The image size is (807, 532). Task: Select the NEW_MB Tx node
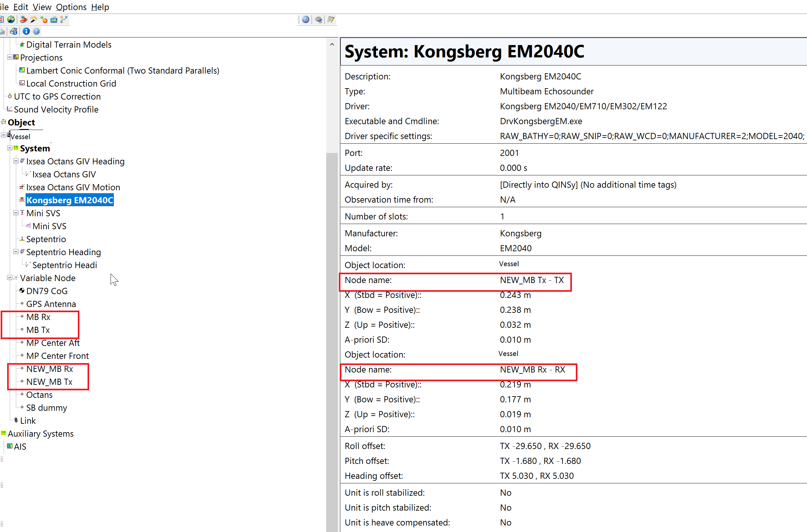point(49,382)
